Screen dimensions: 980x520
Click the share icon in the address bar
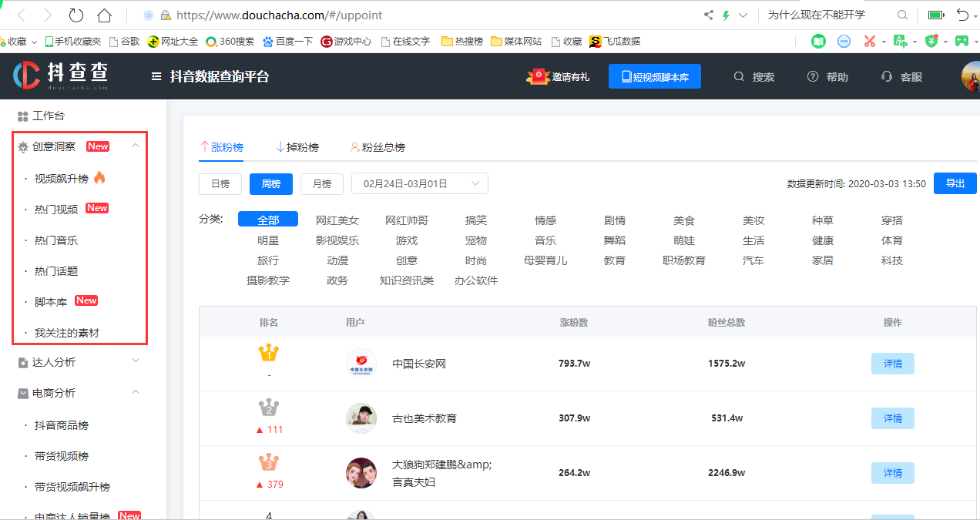709,15
